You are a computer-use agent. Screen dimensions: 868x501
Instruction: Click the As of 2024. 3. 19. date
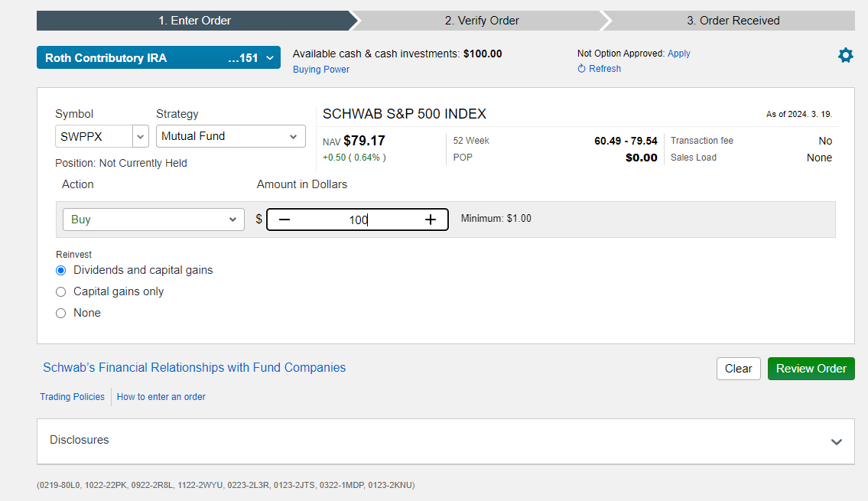point(799,114)
